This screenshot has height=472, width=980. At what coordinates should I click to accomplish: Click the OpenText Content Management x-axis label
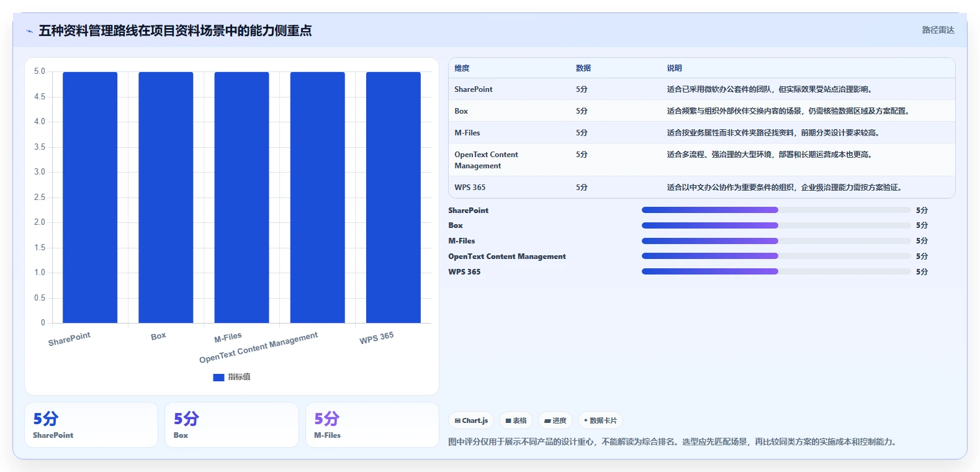click(258, 347)
